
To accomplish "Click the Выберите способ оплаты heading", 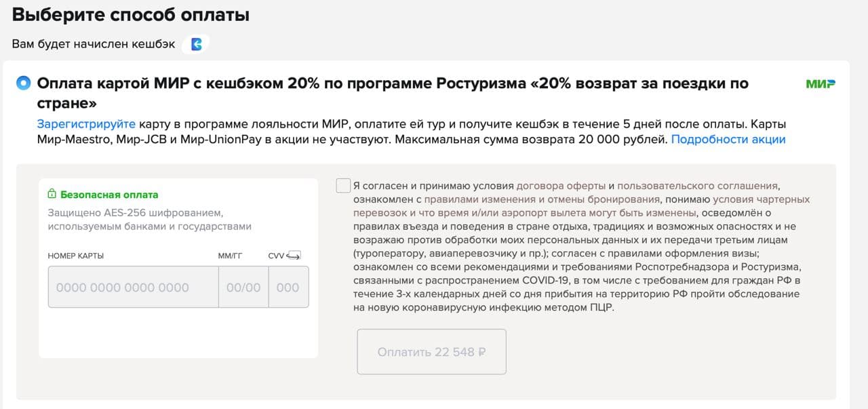I will [131, 15].
